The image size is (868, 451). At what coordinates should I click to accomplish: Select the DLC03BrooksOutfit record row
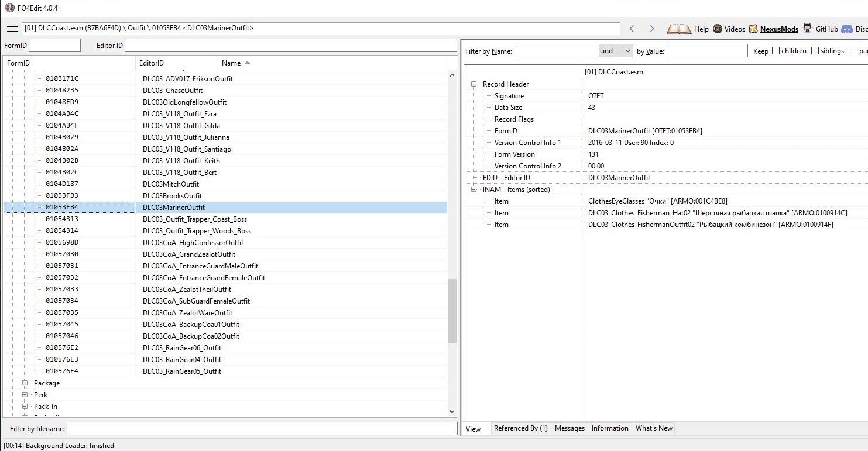(x=172, y=196)
